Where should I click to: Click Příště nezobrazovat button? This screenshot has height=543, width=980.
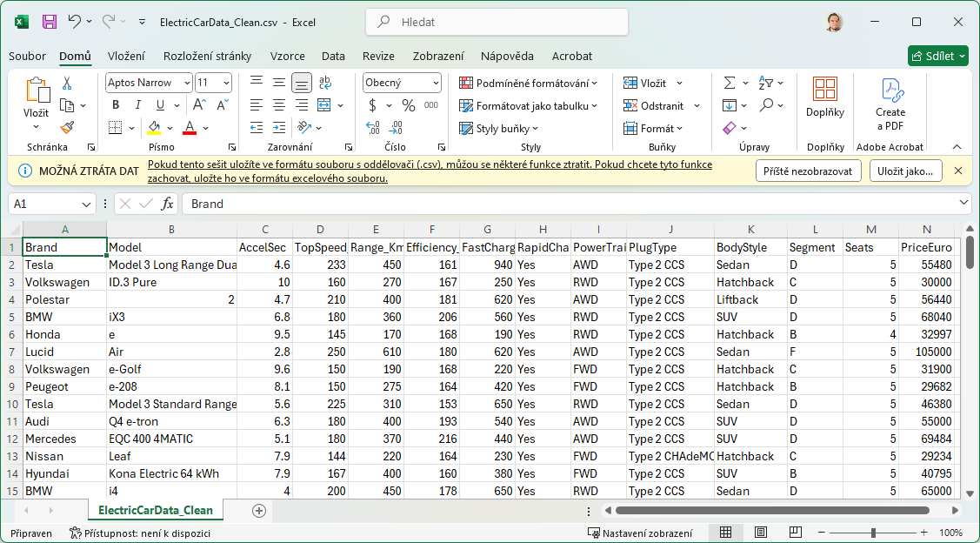(808, 171)
